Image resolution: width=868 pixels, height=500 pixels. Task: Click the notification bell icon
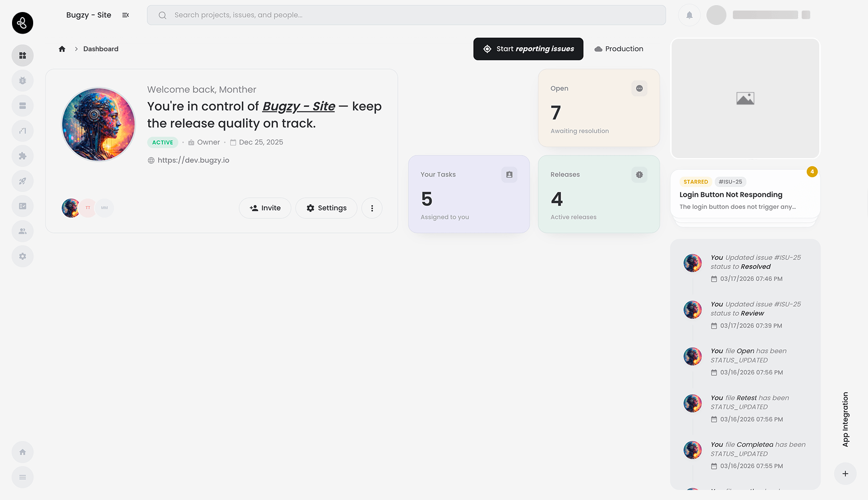tap(689, 15)
